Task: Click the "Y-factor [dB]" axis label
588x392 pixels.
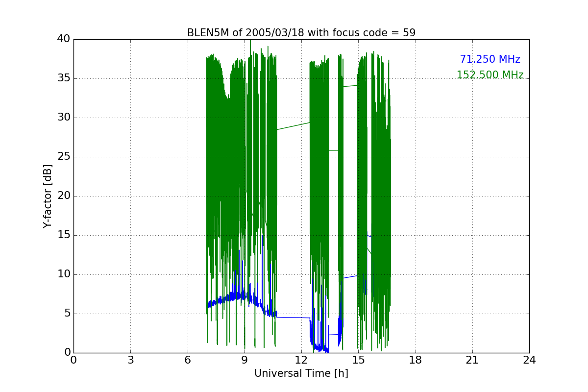Action: 48,196
